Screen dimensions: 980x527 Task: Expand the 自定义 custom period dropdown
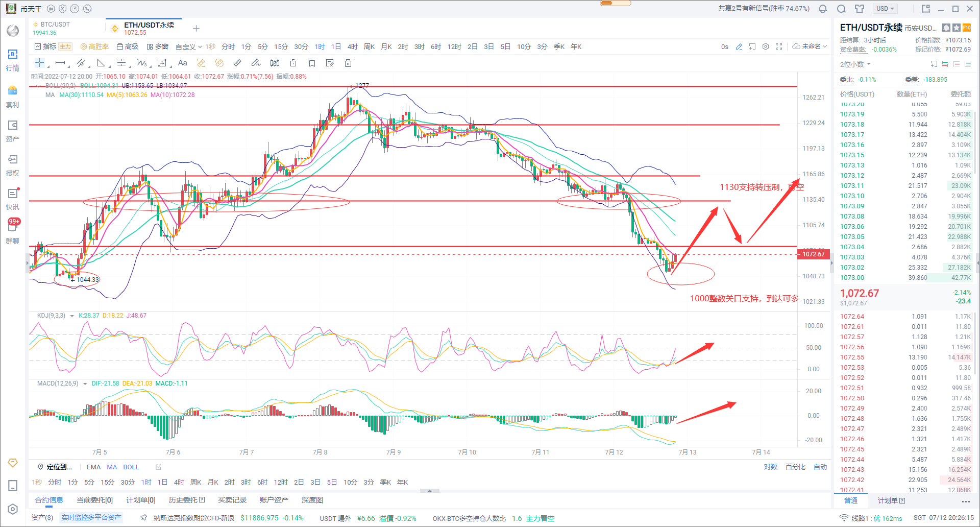[188, 46]
